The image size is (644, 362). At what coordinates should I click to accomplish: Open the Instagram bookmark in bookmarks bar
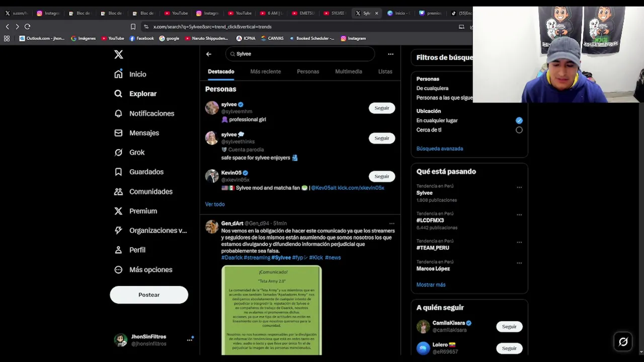coord(353,38)
